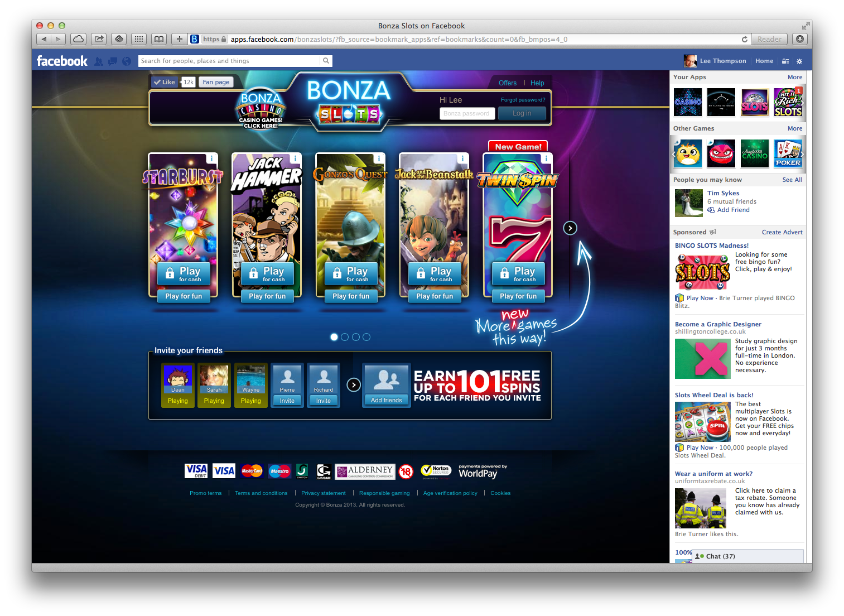Viewport: 844px width, 616px height.
Task: Click the Safari share button
Action: click(x=99, y=39)
